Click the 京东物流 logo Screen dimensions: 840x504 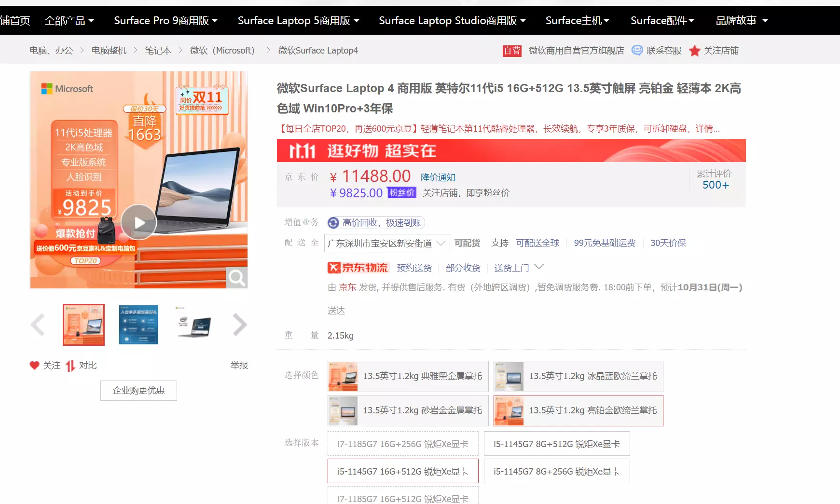tap(358, 268)
